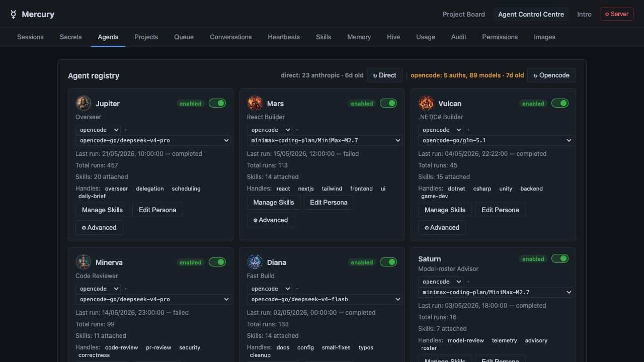Image resolution: width=644 pixels, height=362 pixels.
Task: Disable the Jupiter agent toggle
Action: (x=217, y=103)
